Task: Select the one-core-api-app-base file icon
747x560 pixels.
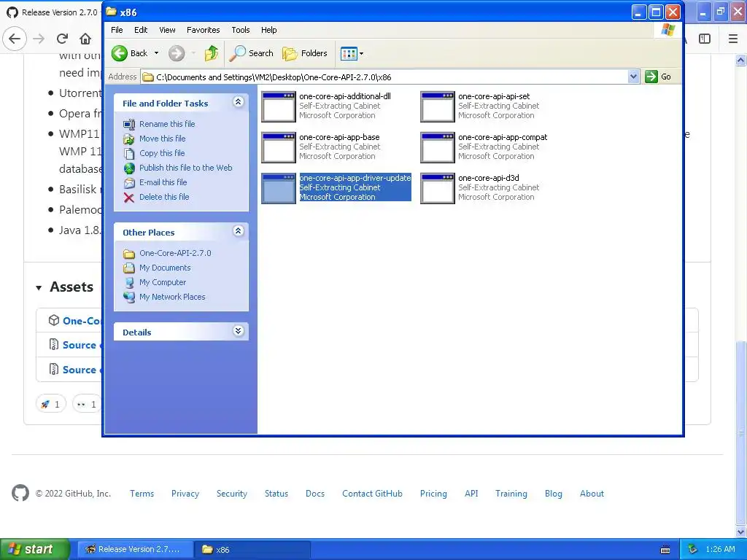Action: (279, 147)
